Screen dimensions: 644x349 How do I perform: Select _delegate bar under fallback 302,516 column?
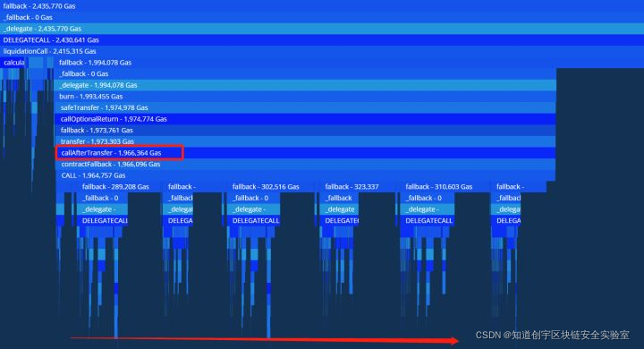tap(253, 209)
